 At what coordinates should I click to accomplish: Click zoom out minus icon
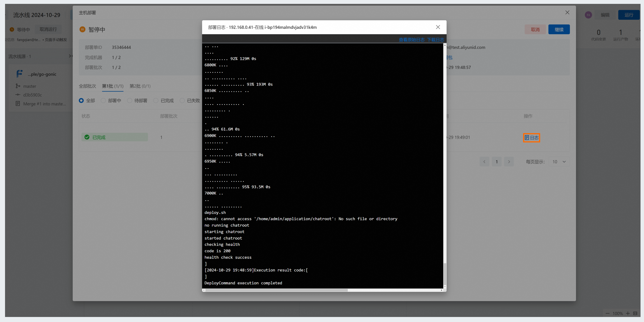coord(608,313)
